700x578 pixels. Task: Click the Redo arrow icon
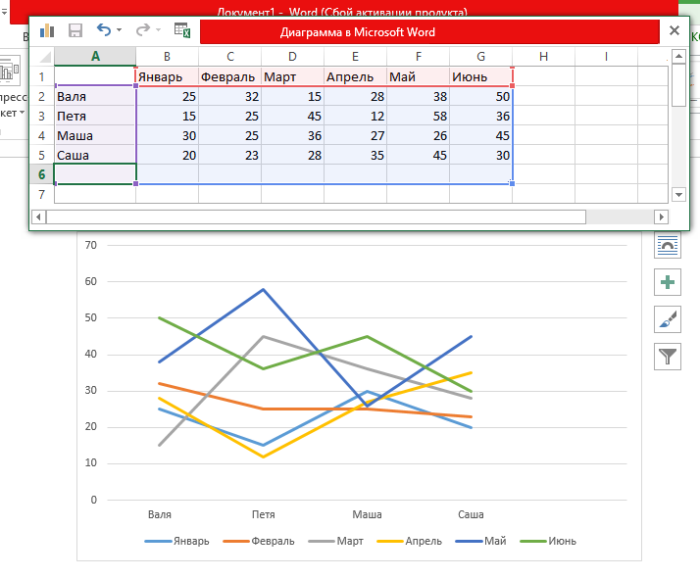point(143,30)
